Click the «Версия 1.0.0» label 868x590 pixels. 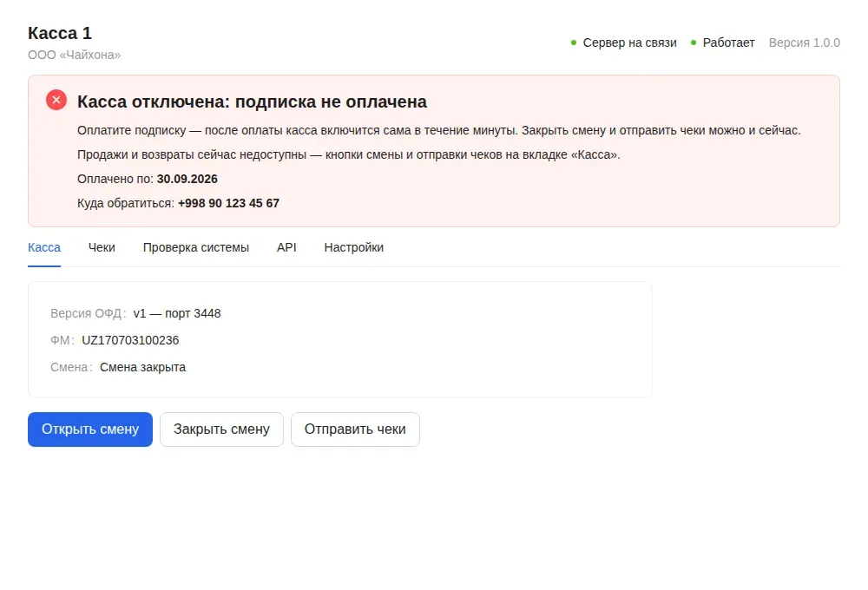[x=805, y=43]
